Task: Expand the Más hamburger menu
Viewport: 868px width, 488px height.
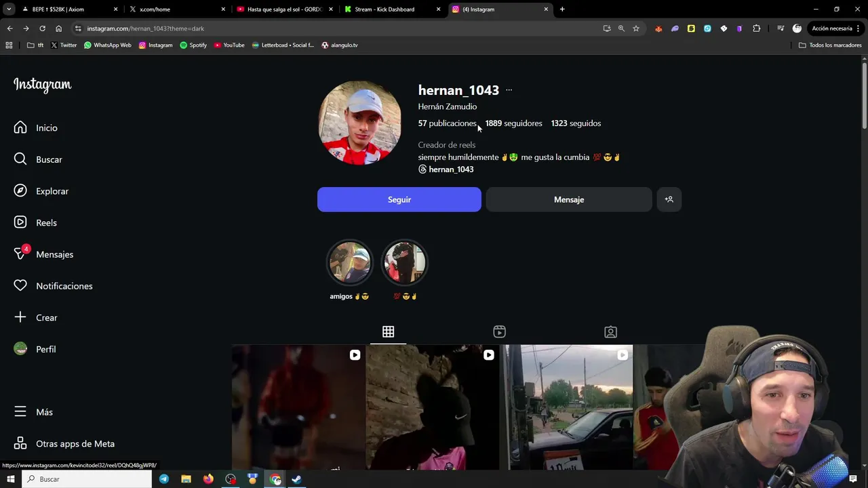Action: pos(33,412)
